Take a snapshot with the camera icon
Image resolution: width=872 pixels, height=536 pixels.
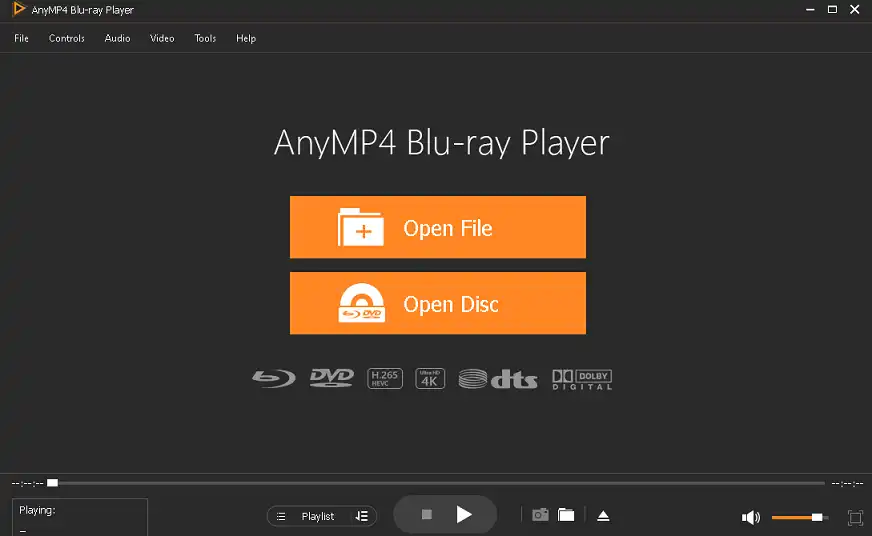pyautogui.click(x=540, y=515)
